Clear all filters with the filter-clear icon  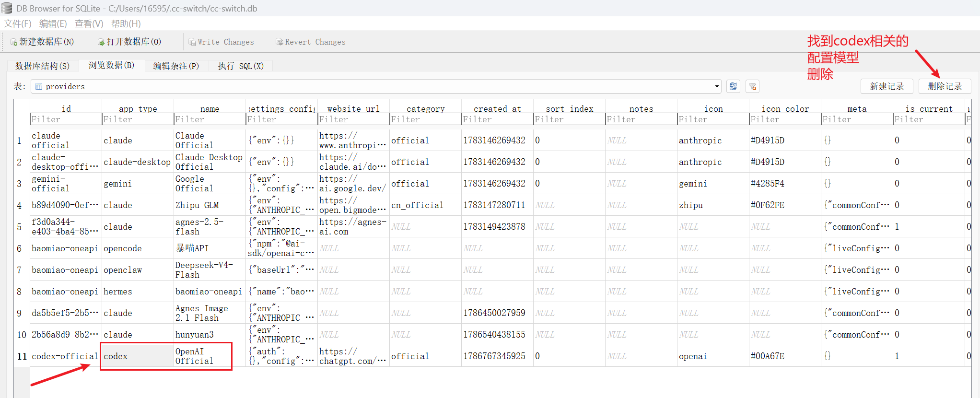753,86
